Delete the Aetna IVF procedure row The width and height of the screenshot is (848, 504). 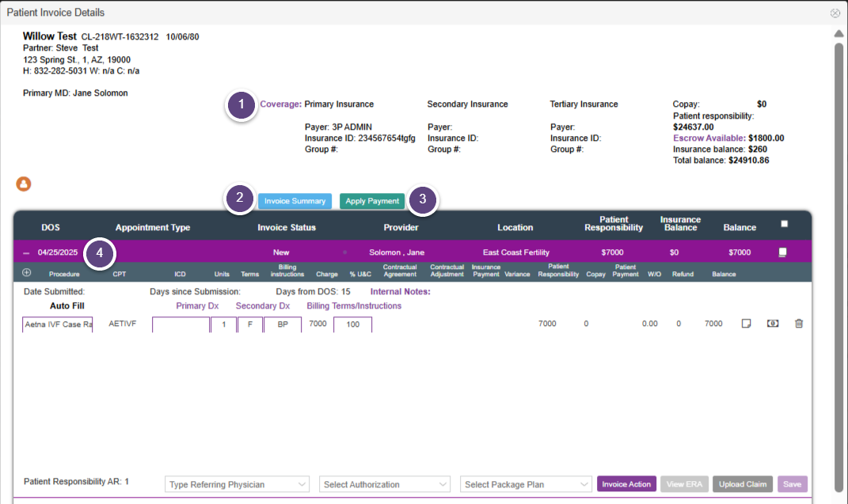[x=798, y=324]
